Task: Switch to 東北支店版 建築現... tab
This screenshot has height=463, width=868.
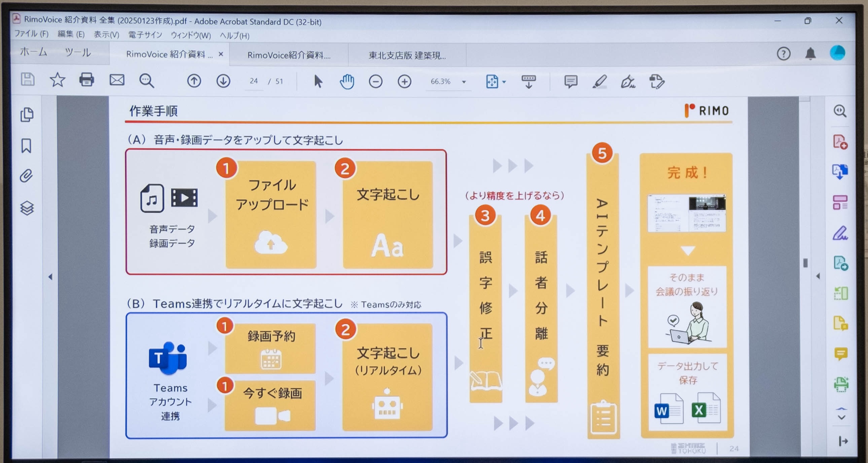Action: 407,55
